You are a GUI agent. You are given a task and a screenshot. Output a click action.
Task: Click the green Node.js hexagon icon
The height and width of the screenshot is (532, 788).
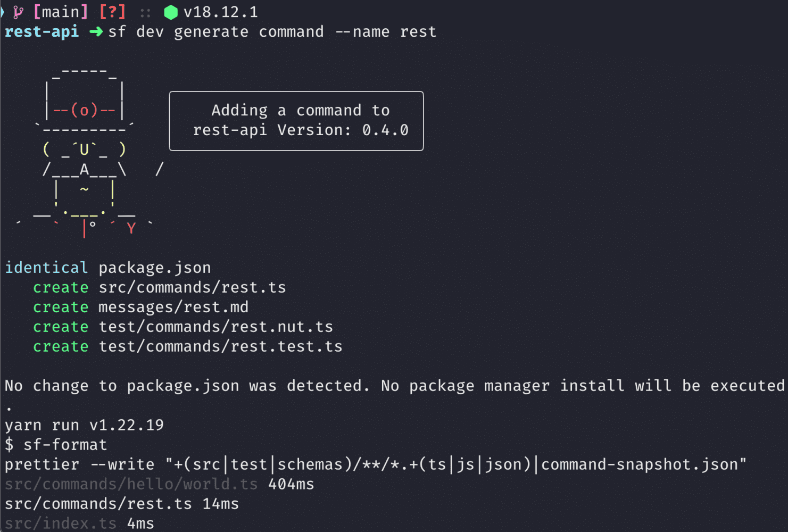click(171, 12)
